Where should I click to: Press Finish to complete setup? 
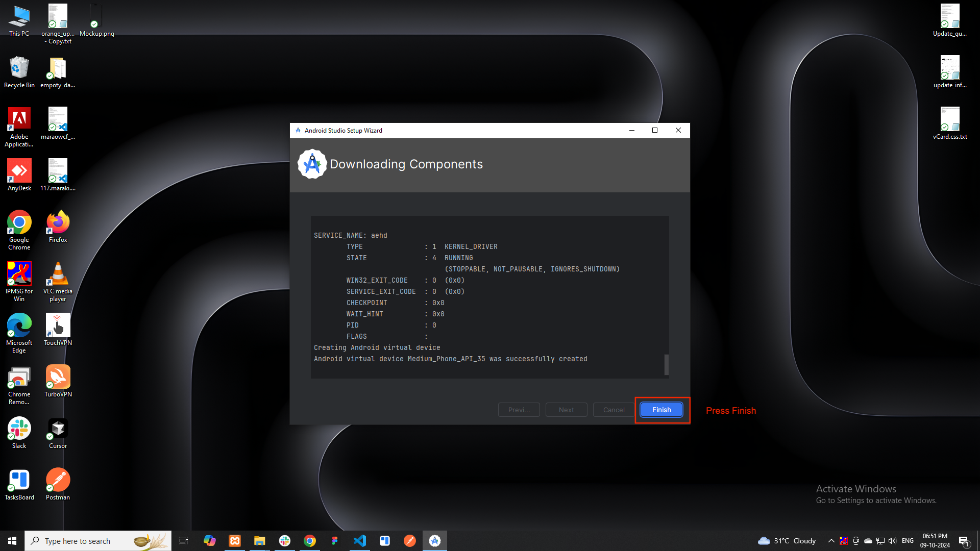click(661, 410)
